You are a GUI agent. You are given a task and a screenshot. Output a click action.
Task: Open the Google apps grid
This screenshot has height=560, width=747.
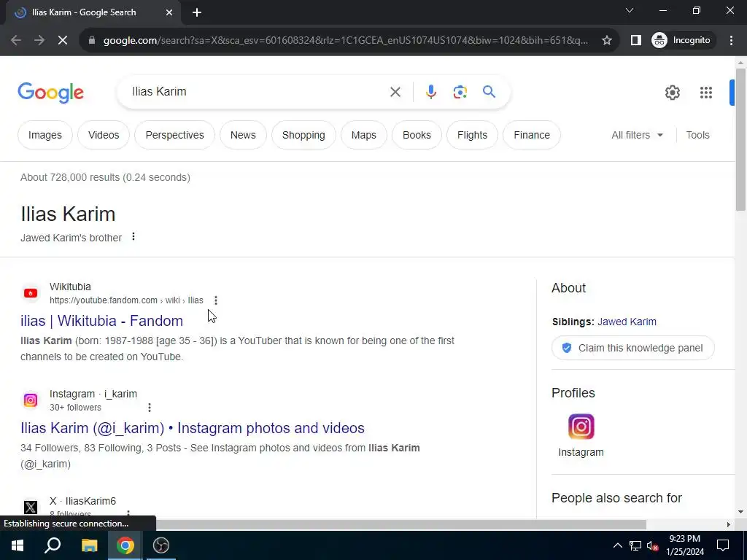click(705, 93)
